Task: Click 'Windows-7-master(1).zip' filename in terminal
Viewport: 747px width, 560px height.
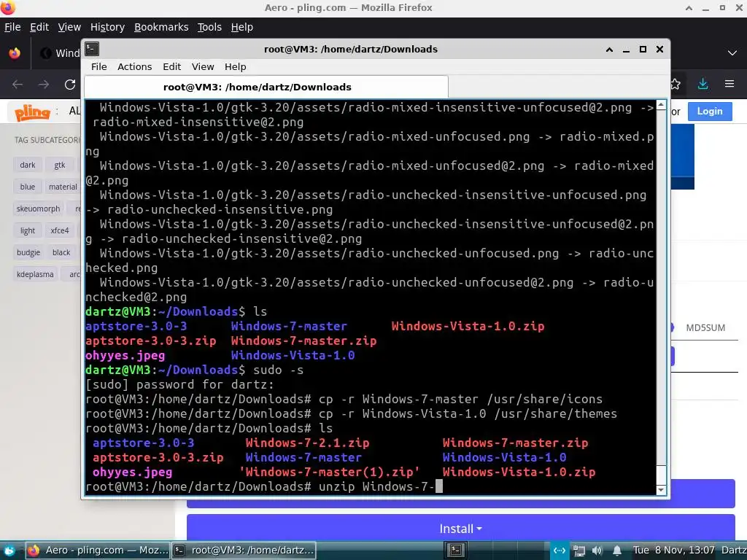Action: pyautogui.click(x=329, y=472)
